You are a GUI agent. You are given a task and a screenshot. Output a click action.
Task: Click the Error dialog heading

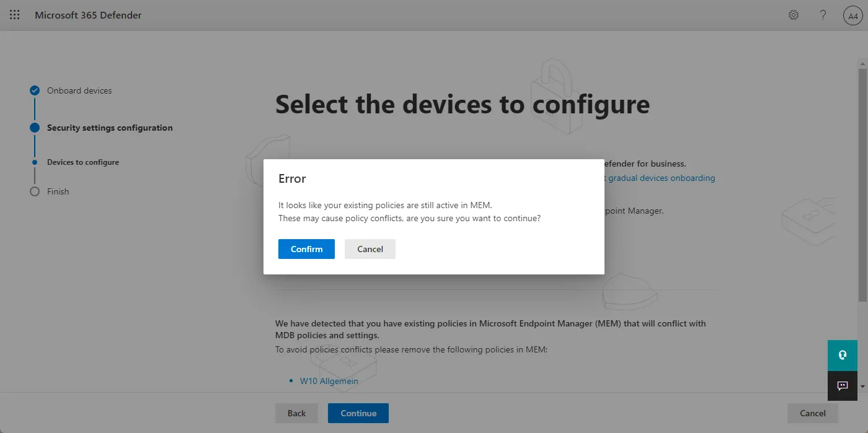(292, 178)
